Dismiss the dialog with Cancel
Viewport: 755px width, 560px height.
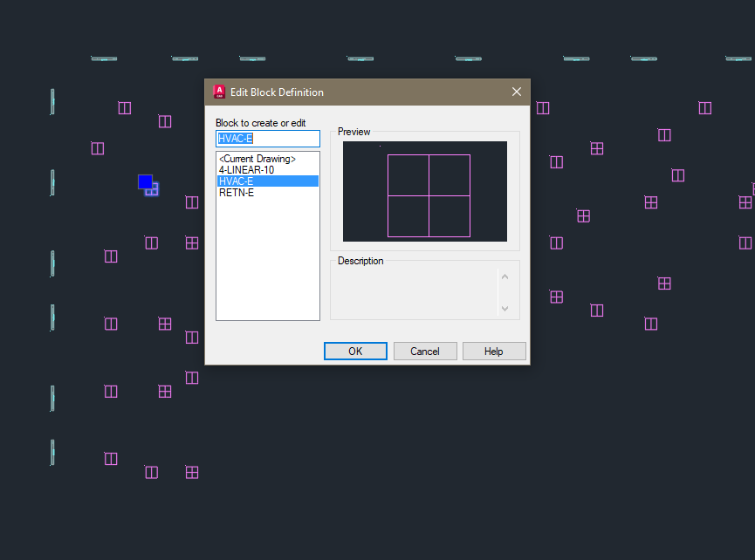(425, 351)
